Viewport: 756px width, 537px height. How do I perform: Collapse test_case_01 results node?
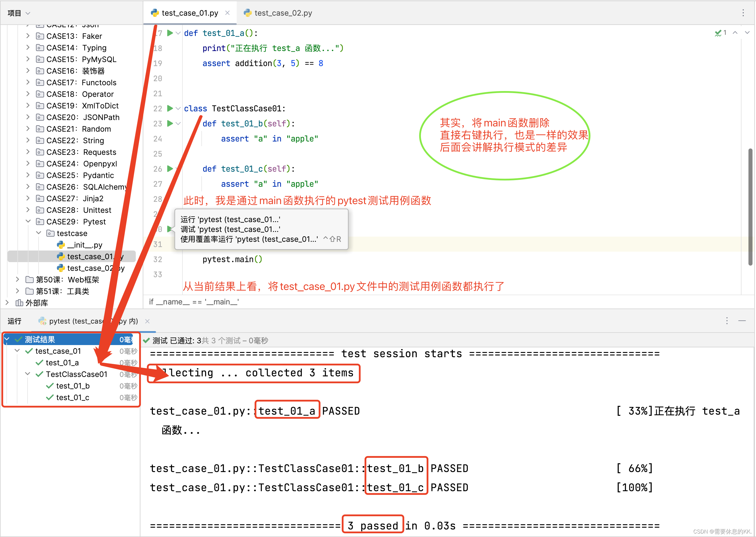click(x=17, y=351)
